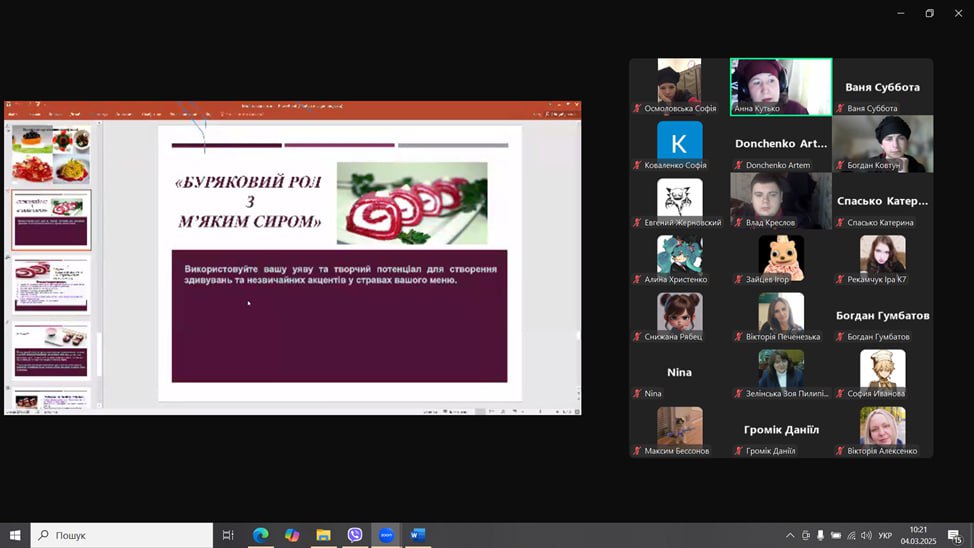Expand hidden system tray icons
The image size is (974, 548).
tap(790, 535)
